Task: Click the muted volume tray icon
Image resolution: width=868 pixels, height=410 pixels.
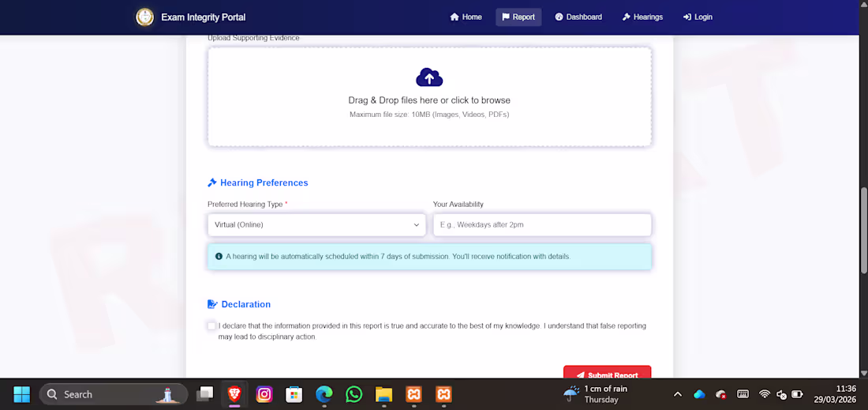Action: (781, 394)
